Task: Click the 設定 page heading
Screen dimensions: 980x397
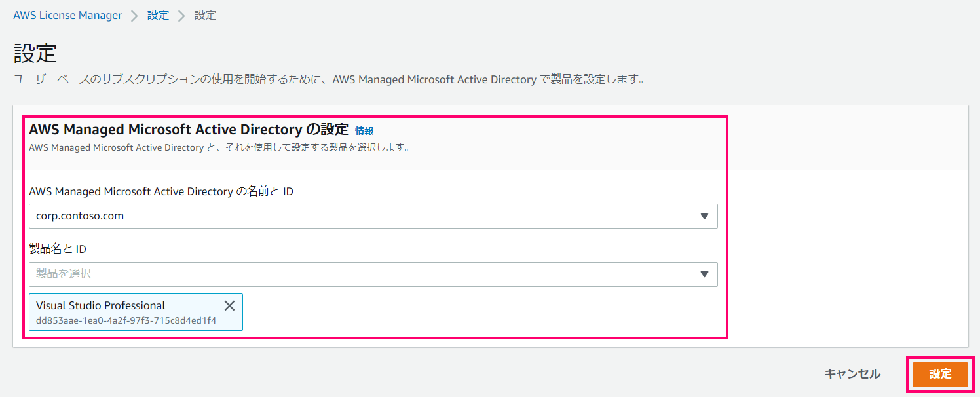Action: tap(35, 53)
